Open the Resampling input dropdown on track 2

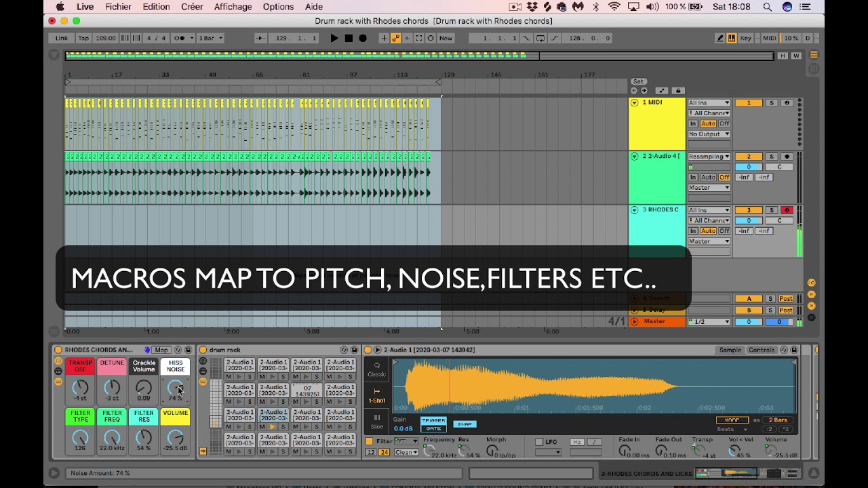(709, 157)
